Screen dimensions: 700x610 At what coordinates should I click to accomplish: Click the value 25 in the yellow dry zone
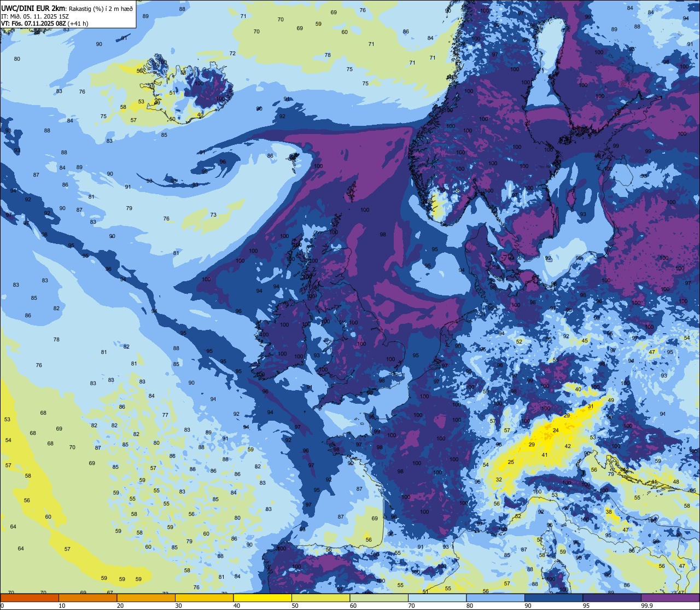click(x=511, y=462)
